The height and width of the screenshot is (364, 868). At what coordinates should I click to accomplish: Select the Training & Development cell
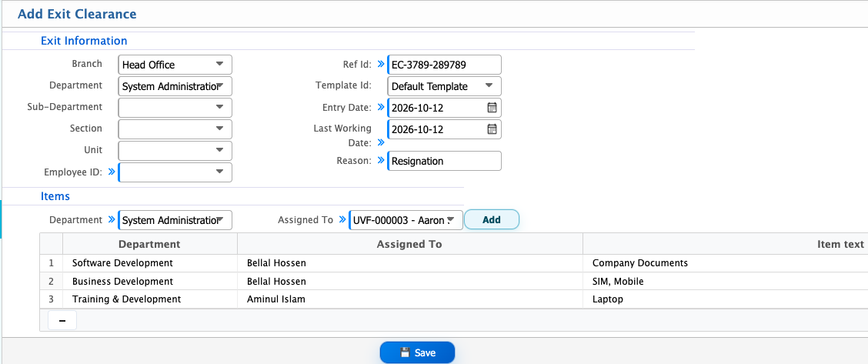pyautogui.click(x=150, y=299)
